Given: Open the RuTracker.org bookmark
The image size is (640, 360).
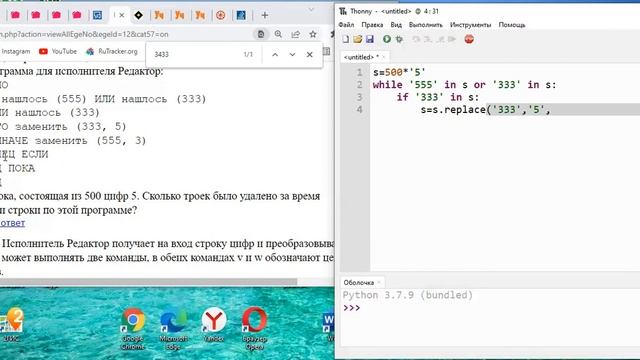Looking at the screenshot, I should 111,51.
